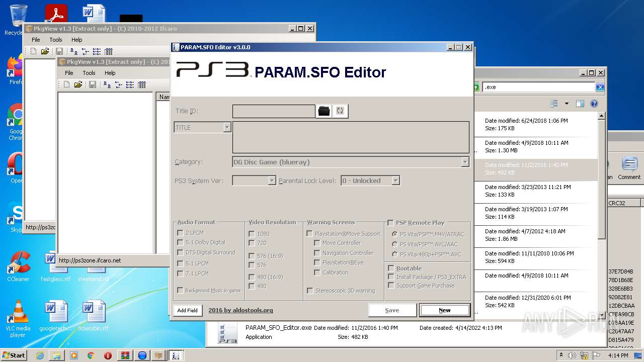This screenshot has width=644, height=362.
Task: Select PS Vita/PSP AVC/AAC radio option
Action: pos(395,244)
